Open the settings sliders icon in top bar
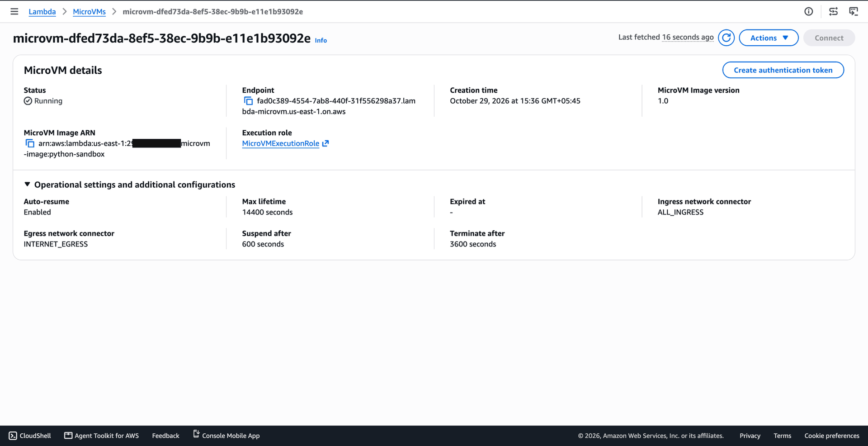The width and height of the screenshot is (868, 446). pos(833,11)
